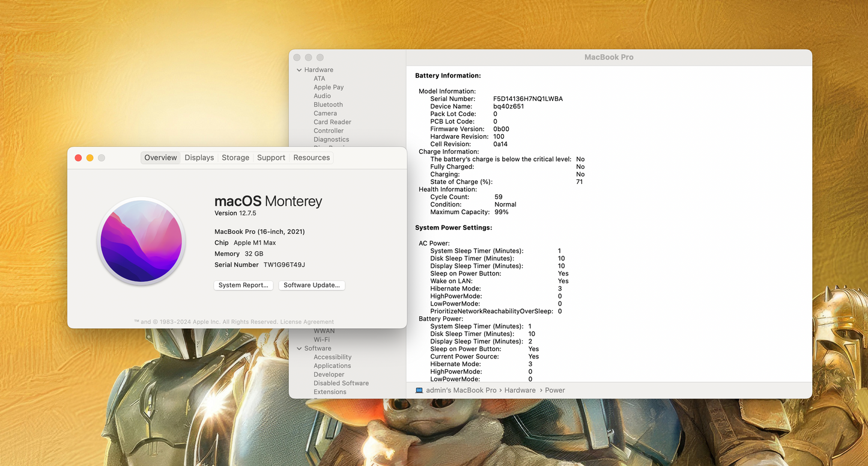Select Wi-Fi in the sidebar
Screen dimensions: 868x466
tap(321, 340)
